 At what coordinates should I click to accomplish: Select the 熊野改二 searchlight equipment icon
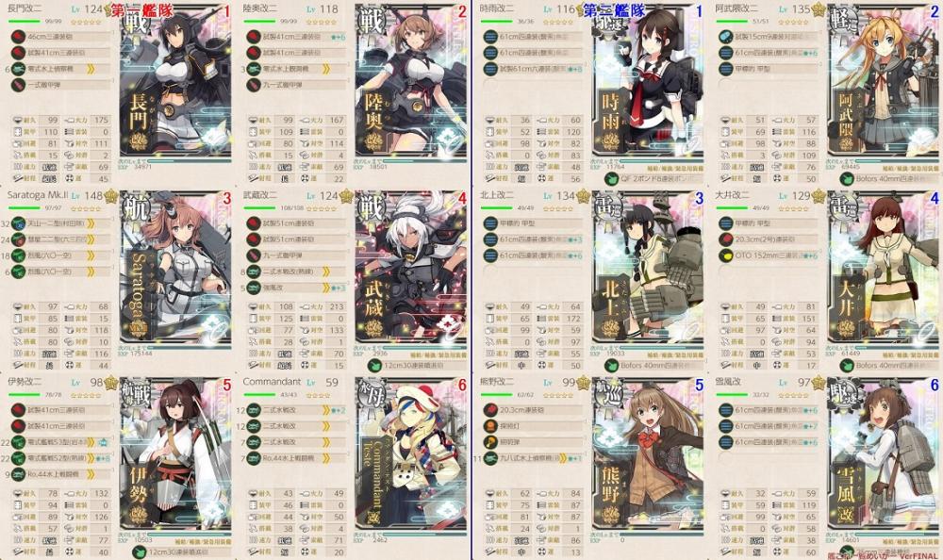pos(490,426)
